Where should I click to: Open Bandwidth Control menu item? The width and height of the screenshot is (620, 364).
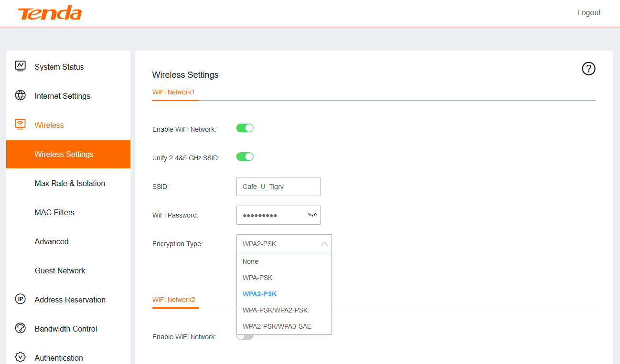68,329
